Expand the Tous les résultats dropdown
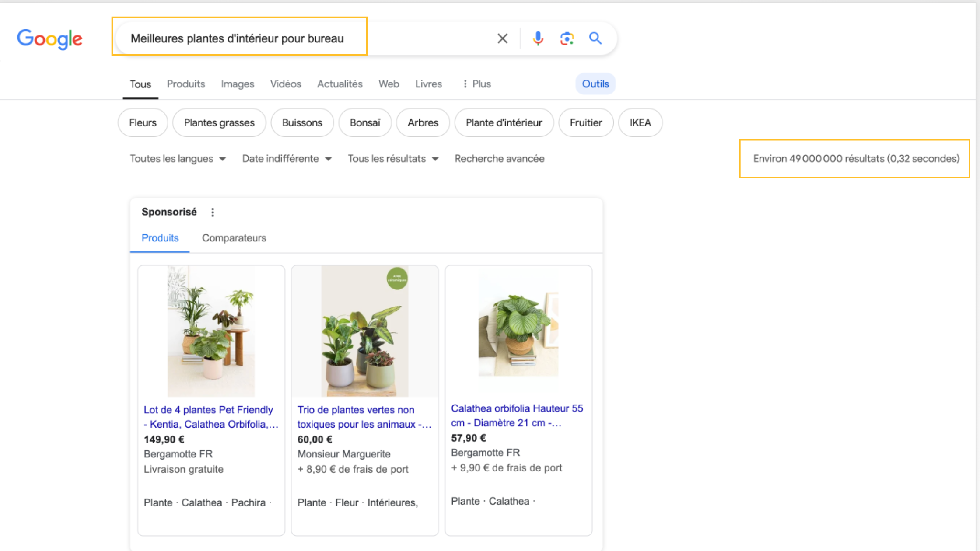Viewport: 980px width, 551px height. click(393, 159)
